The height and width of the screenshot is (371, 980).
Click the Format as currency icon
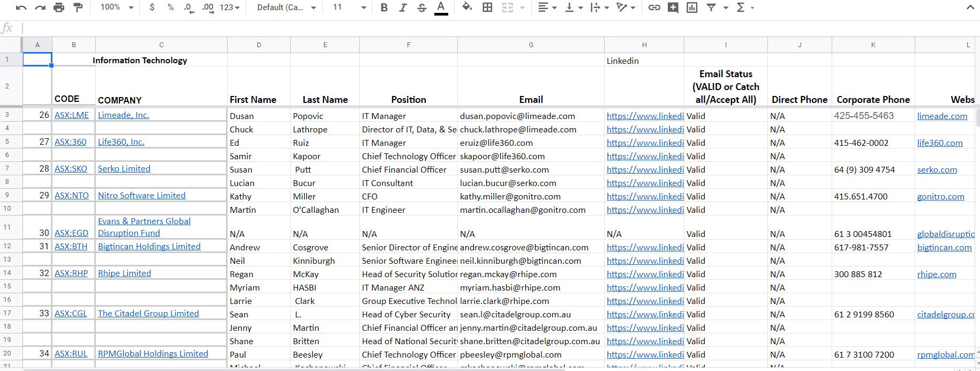(x=152, y=8)
